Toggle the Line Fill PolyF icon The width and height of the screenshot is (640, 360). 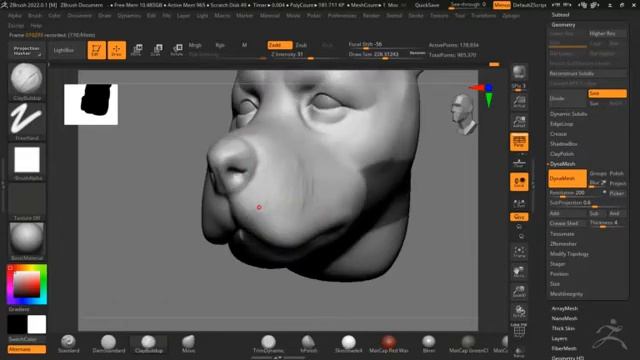[519, 331]
